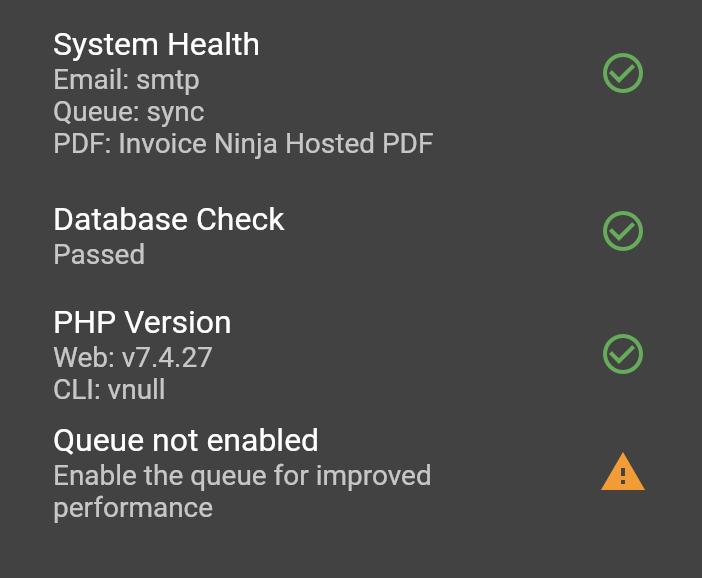Open the System Health heading
The image size is (702, 578).
(156, 45)
